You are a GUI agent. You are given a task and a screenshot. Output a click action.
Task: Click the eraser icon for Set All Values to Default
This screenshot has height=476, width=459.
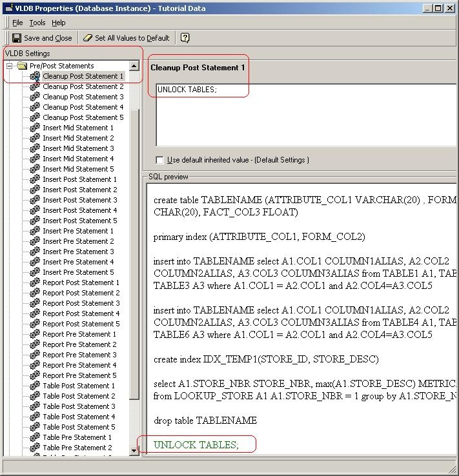[88, 38]
